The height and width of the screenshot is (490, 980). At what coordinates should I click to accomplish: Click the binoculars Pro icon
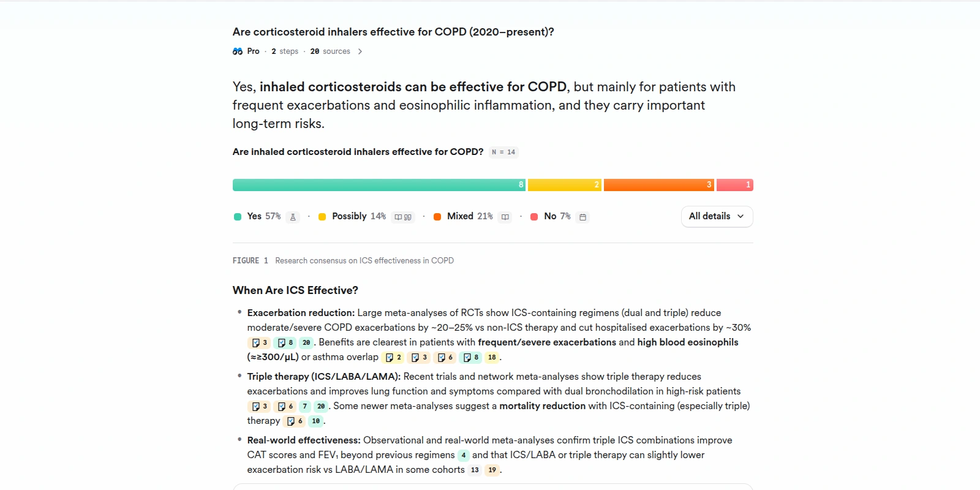238,51
